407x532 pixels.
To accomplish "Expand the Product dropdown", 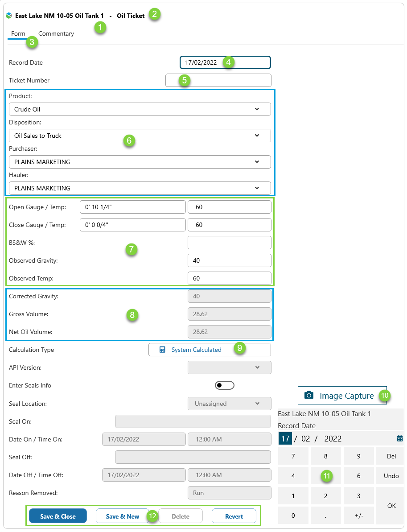I will tap(257, 109).
